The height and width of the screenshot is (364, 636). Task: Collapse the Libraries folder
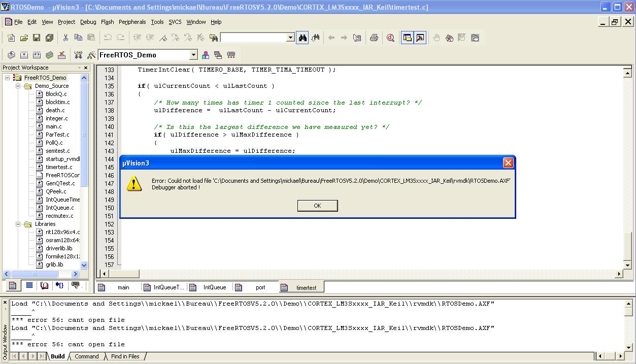tap(18, 224)
